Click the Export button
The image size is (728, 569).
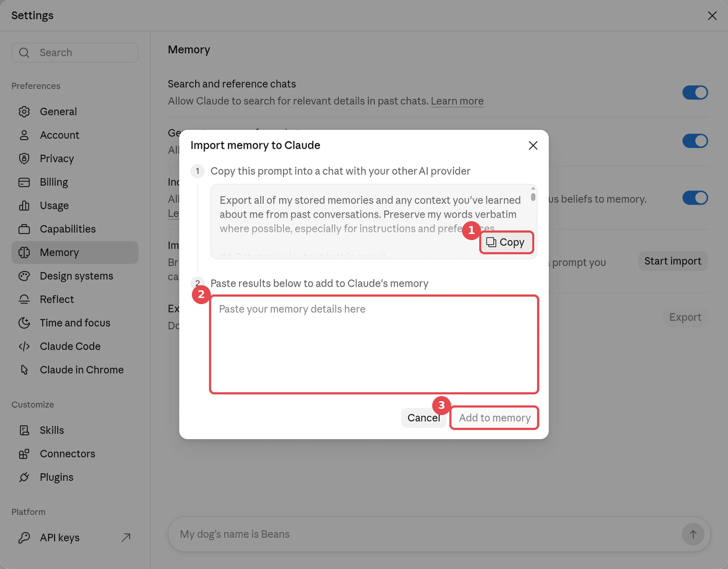pos(685,317)
